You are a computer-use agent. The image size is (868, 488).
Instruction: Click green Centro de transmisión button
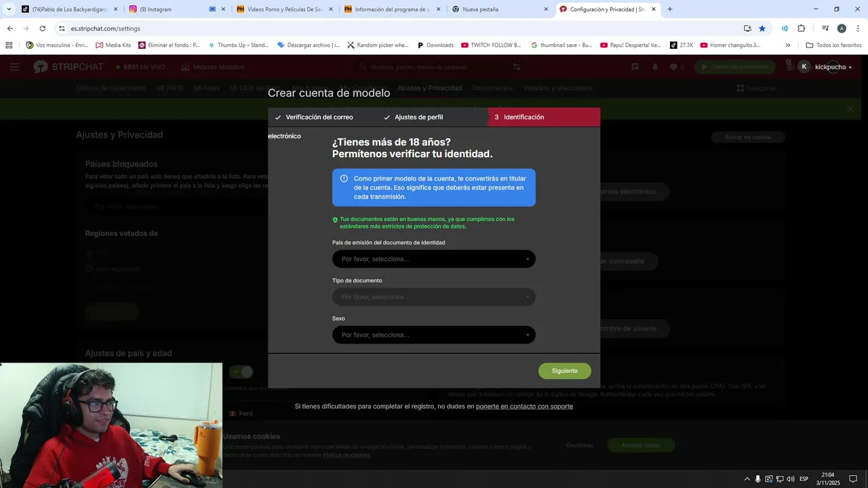point(736,67)
